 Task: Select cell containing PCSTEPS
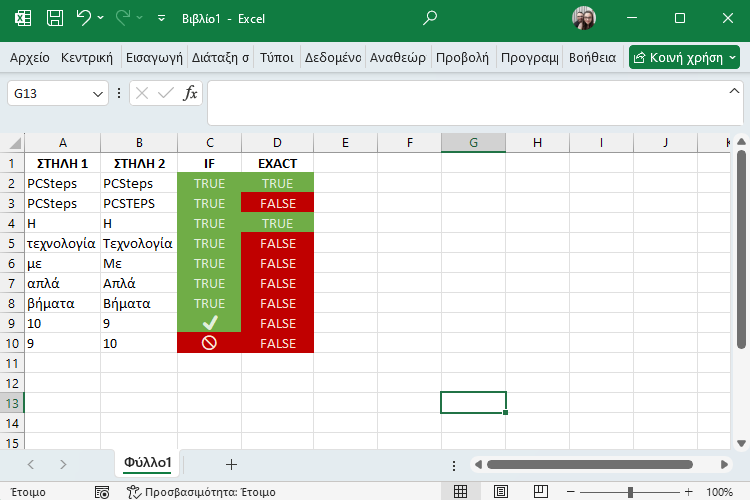pyautogui.click(x=139, y=204)
